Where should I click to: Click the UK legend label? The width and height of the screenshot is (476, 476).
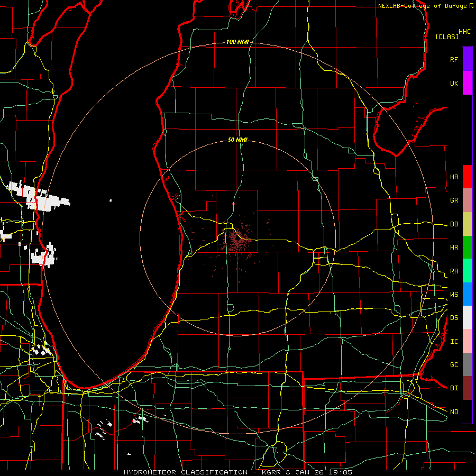pos(454,83)
